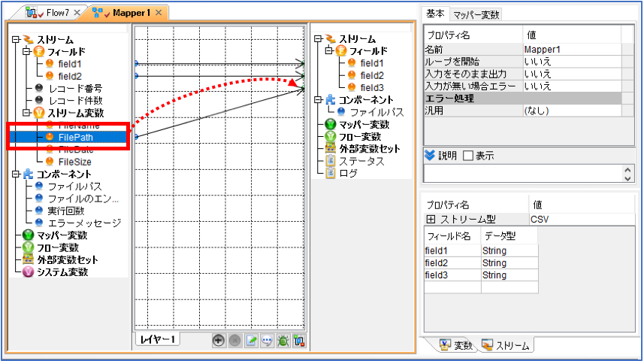Image resolution: width=644 pixels, height=361 pixels.
Task: Select the システム変数 purple icon
Action: [x=28, y=272]
